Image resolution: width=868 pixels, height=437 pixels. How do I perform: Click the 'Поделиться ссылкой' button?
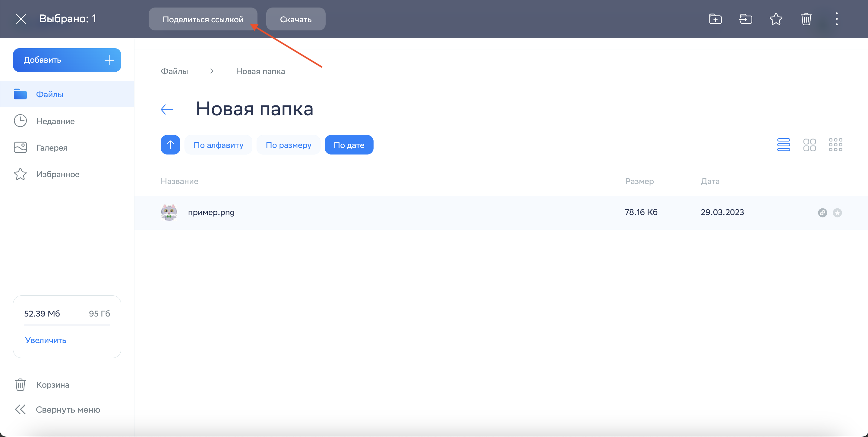[x=203, y=19]
